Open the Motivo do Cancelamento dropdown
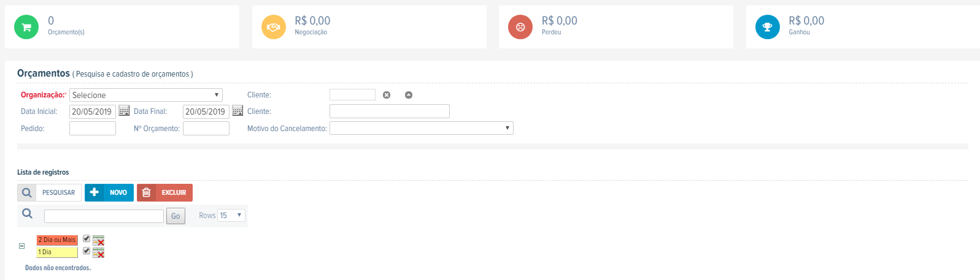The width and height of the screenshot is (980, 280). click(422, 128)
